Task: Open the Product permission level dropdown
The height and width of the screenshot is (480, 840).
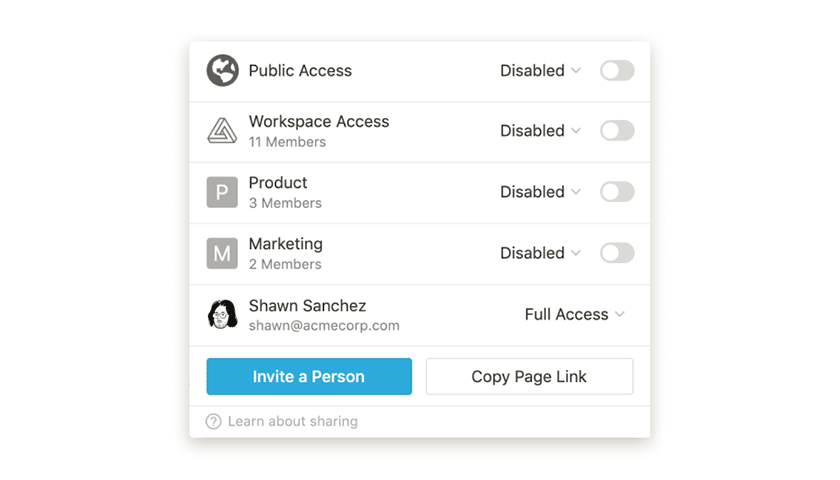Action: (x=540, y=192)
